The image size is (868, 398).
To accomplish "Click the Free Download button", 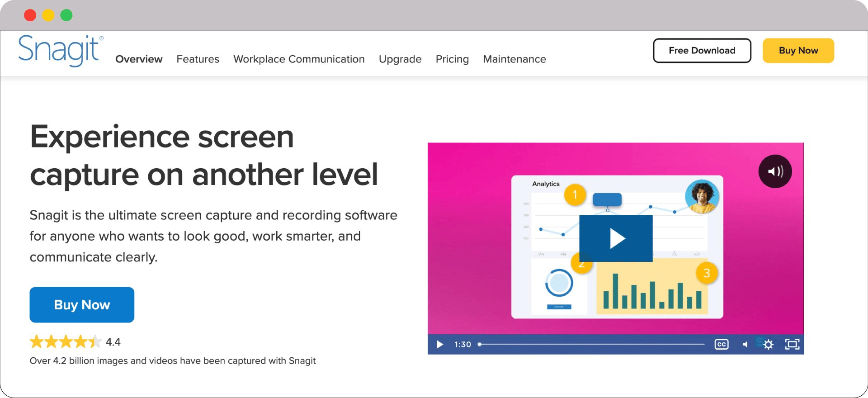I will [x=702, y=51].
